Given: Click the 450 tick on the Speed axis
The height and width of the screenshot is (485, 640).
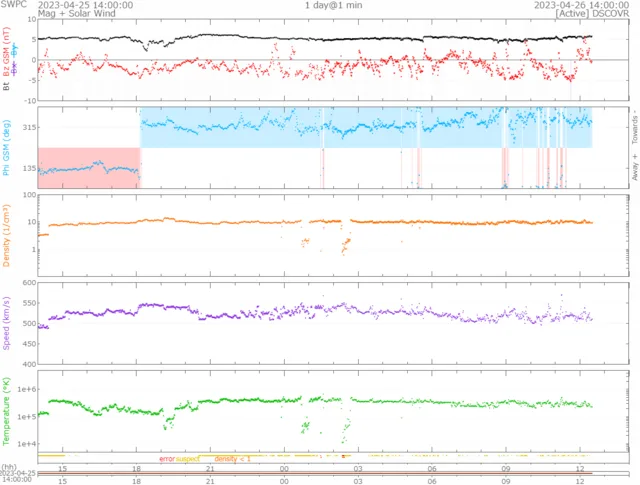Looking at the screenshot, I should [x=30, y=344].
